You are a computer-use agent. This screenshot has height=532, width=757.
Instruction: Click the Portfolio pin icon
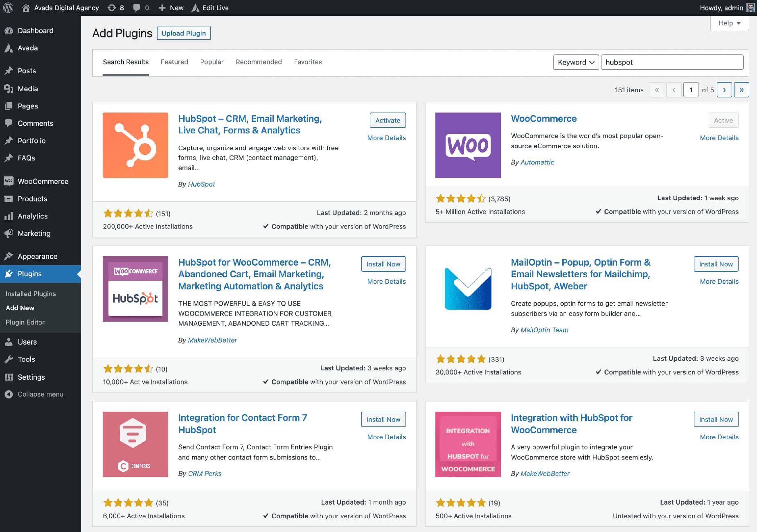pyautogui.click(x=9, y=140)
